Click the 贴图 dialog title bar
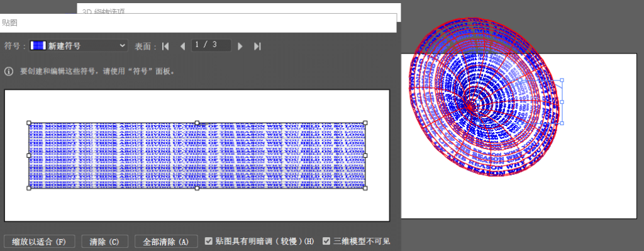The image size is (644, 251). pyautogui.click(x=198, y=23)
